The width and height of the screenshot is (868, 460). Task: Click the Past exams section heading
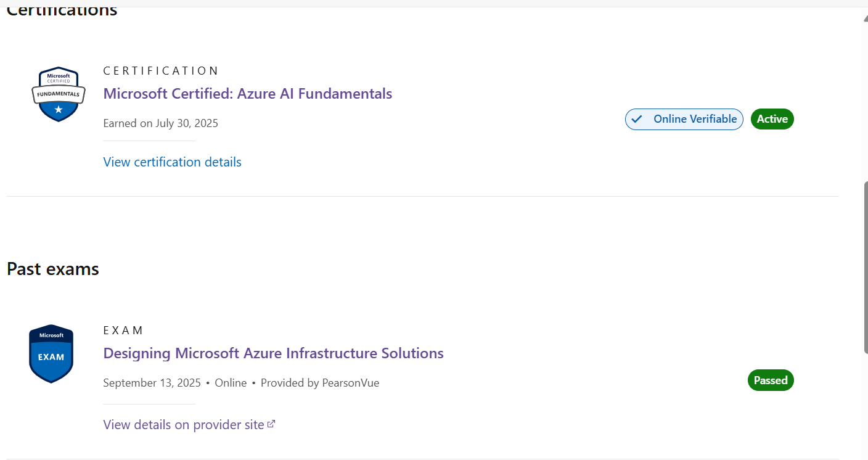(x=52, y=269)
